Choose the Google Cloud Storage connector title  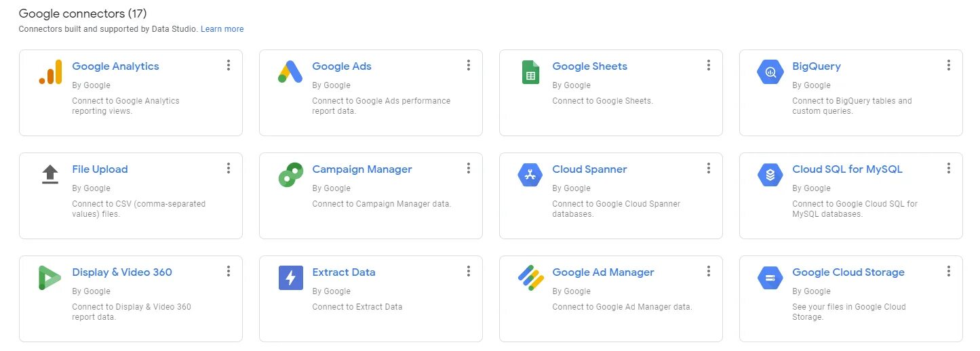pos(848,272)
